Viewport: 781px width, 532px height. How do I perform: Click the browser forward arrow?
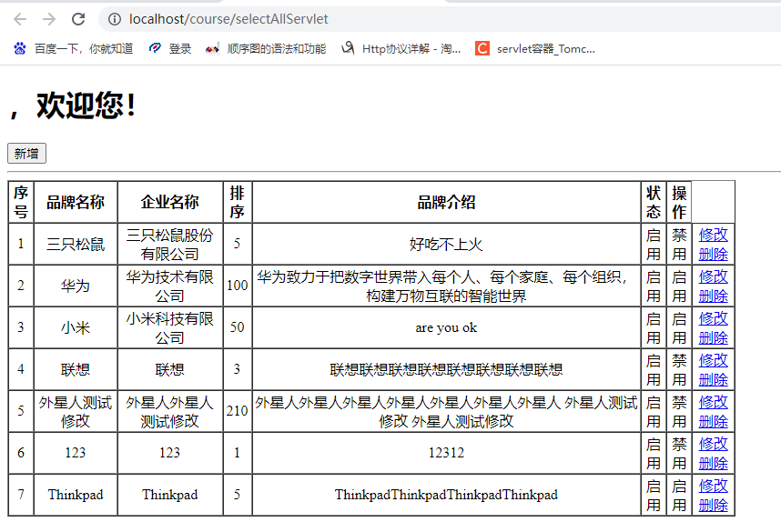pyautogui.click(x=49, y=19)
